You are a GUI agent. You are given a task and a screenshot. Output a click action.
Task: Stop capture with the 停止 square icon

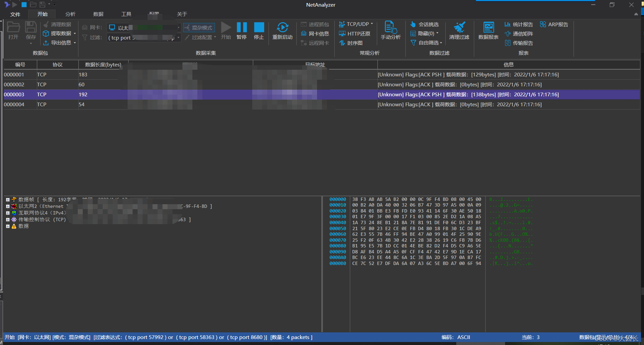[259, 27]
